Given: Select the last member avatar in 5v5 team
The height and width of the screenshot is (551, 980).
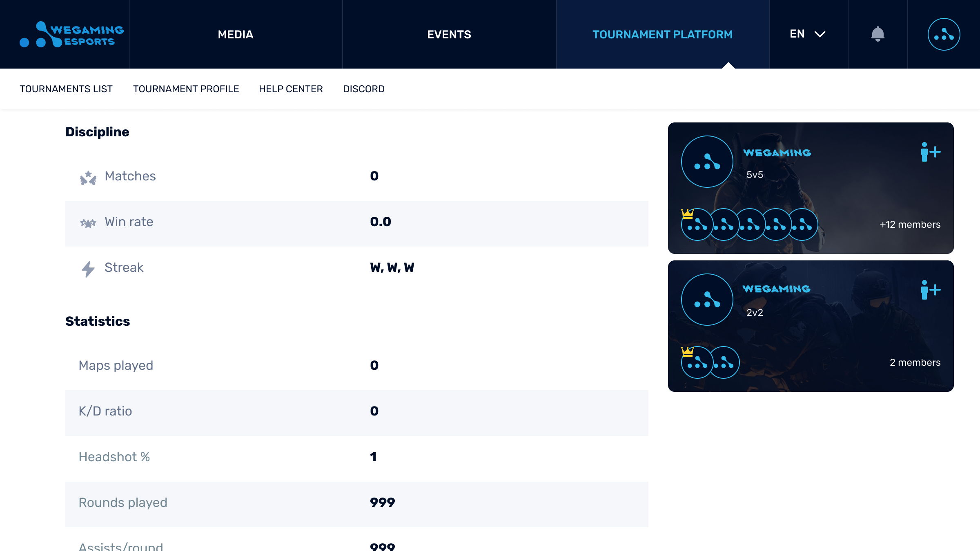Looking at the screenshot, I should pyautogui.click(x=802, y=224).
